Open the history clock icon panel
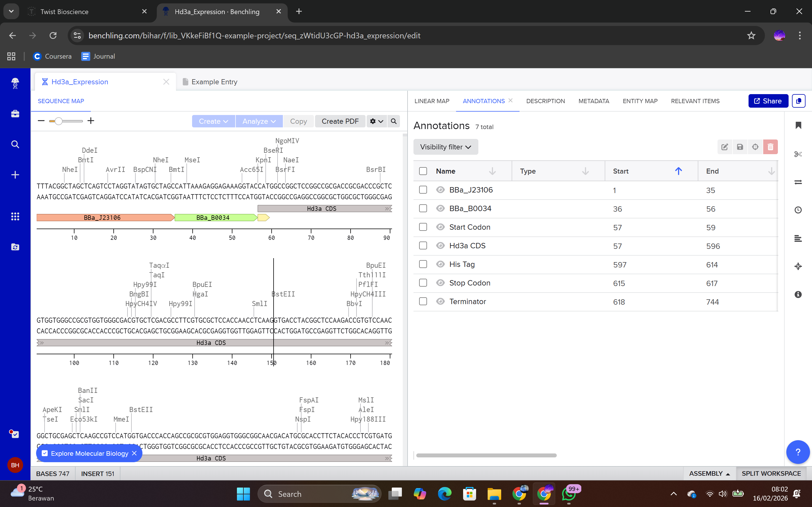The width and height of the screenshot is (812, 507). pos(798,210)
